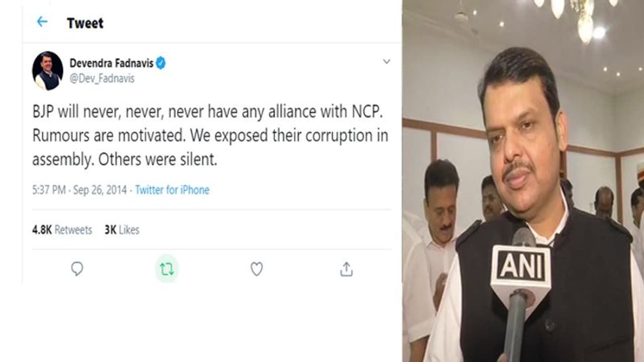Expand the tweet options chevron
The width and height of the screenshot is (644, 362).
(386, 62)
